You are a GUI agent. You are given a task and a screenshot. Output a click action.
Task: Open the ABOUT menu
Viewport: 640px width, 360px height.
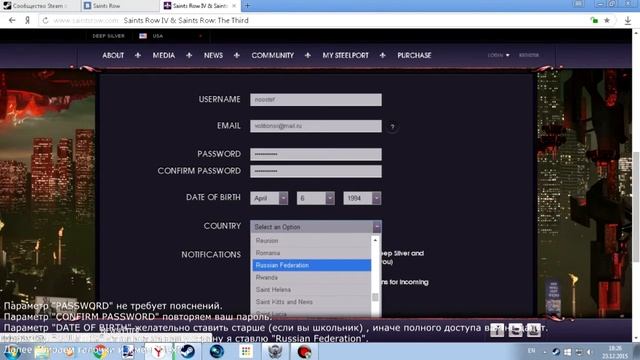[x=113, y=56]
